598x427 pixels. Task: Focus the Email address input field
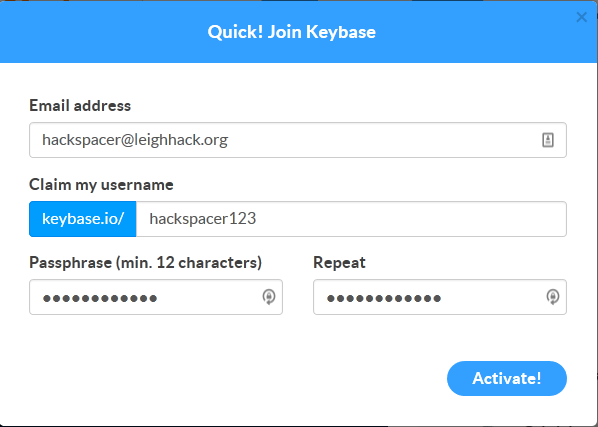click(x=298, y=140)
